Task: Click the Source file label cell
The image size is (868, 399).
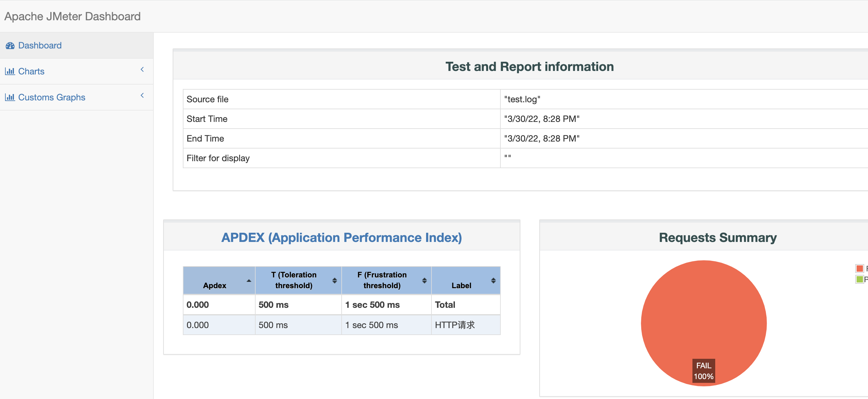Action: click(342, 99)
